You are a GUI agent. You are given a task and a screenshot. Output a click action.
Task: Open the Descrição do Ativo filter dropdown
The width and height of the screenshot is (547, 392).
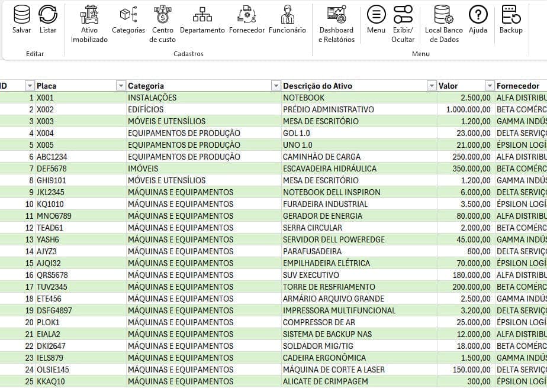(x=432, y=86)
